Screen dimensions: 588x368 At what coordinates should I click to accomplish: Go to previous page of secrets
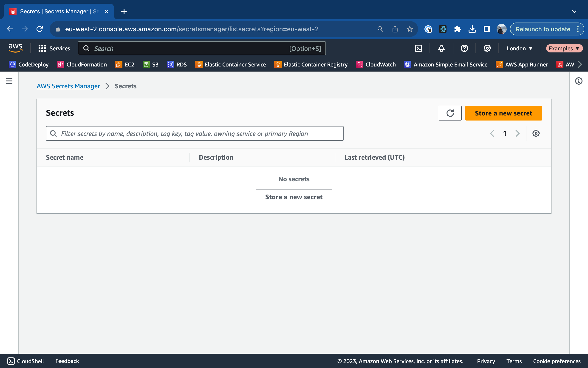tap(492, 133)
